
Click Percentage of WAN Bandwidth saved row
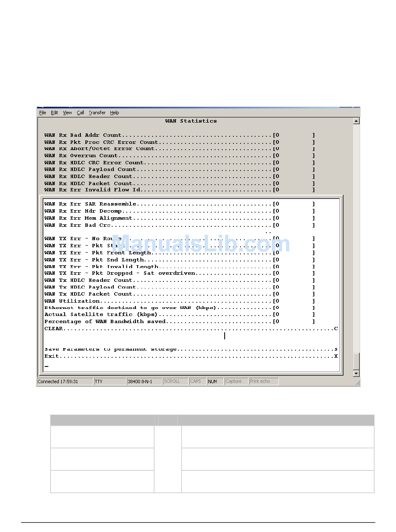(180, 321)
